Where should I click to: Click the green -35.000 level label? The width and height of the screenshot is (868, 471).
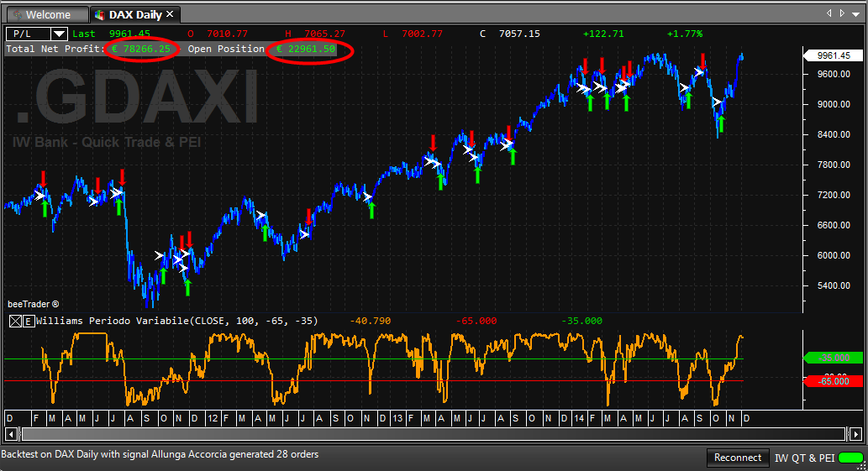[834, 358]
